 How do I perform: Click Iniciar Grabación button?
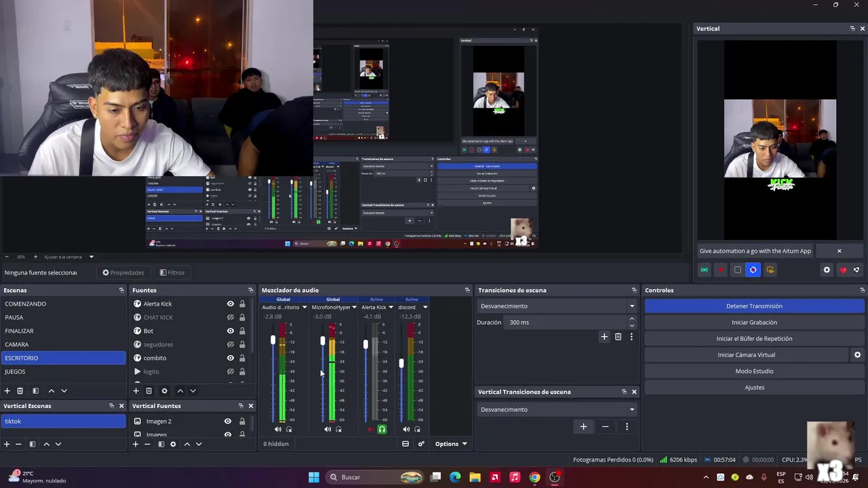pos(754,322)
